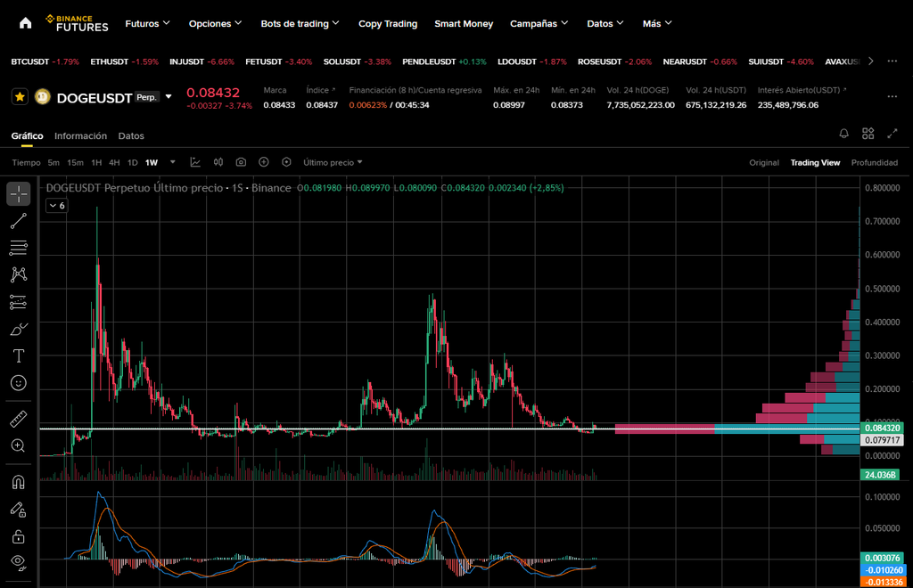The image size is (913, 588).
Task: Go to home via house icon
Action: click(x=25, y=23)
